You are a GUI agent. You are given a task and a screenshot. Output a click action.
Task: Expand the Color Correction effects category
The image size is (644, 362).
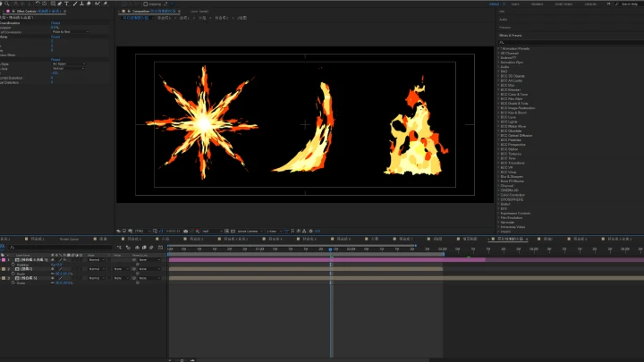point(498,195)
